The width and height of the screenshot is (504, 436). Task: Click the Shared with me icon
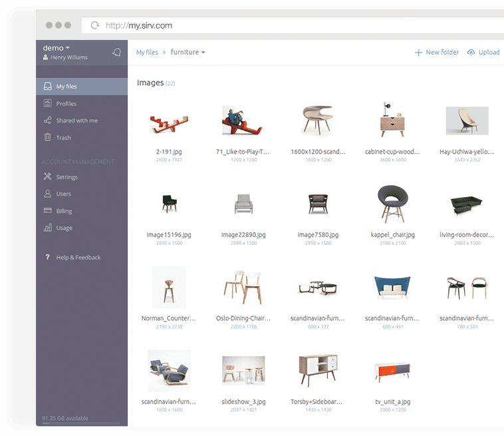(47, 120)
